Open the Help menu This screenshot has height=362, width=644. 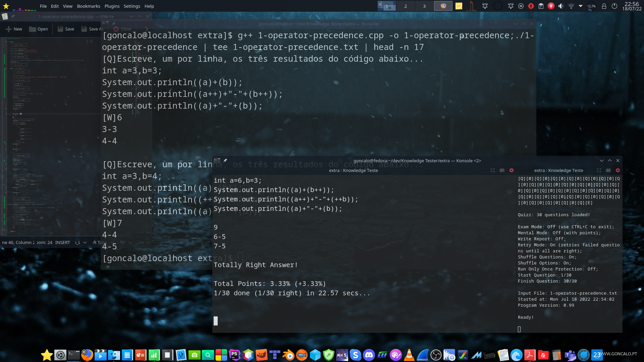coord(149,6)
